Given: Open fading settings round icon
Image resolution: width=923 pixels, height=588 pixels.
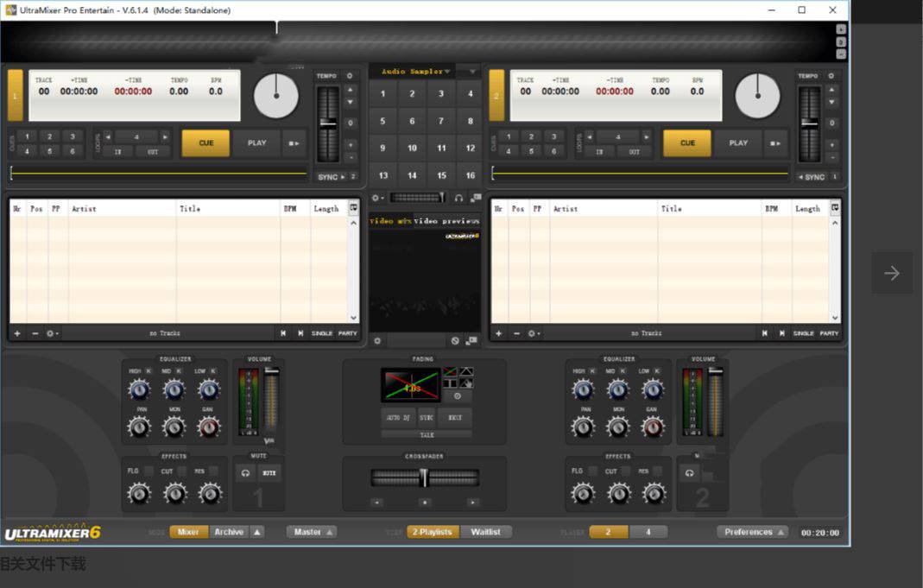Looking at the screenshot, I should (458, 396).
